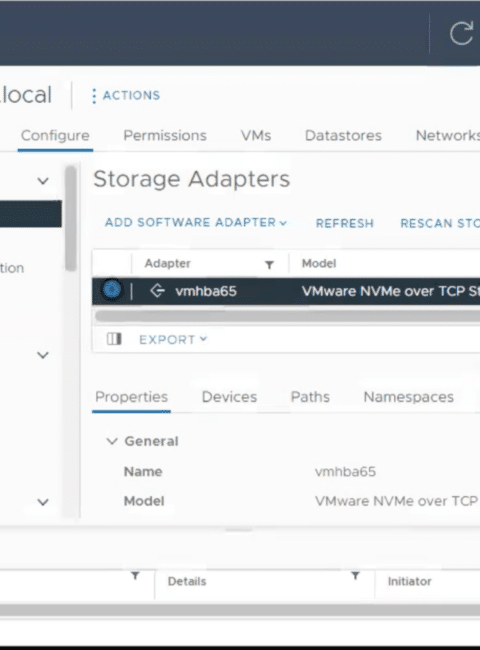Open Add Software Adapter dropdown
Viewport: 480px width, 650px height.
pyautogui.click(x=196, y=223)
